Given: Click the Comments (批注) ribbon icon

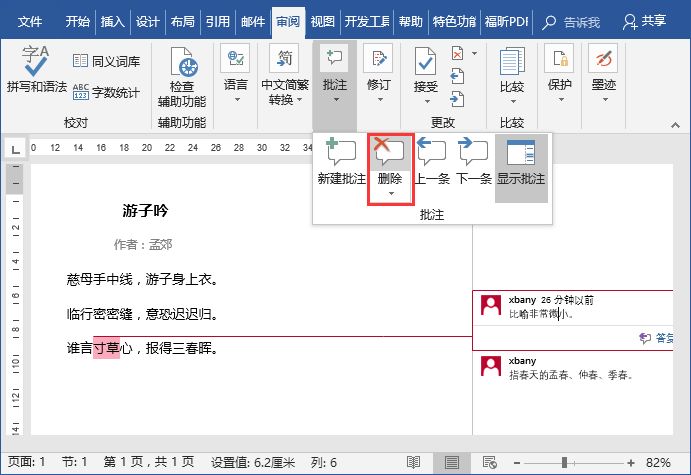Looking at the screenshot, I should [334, 58].
